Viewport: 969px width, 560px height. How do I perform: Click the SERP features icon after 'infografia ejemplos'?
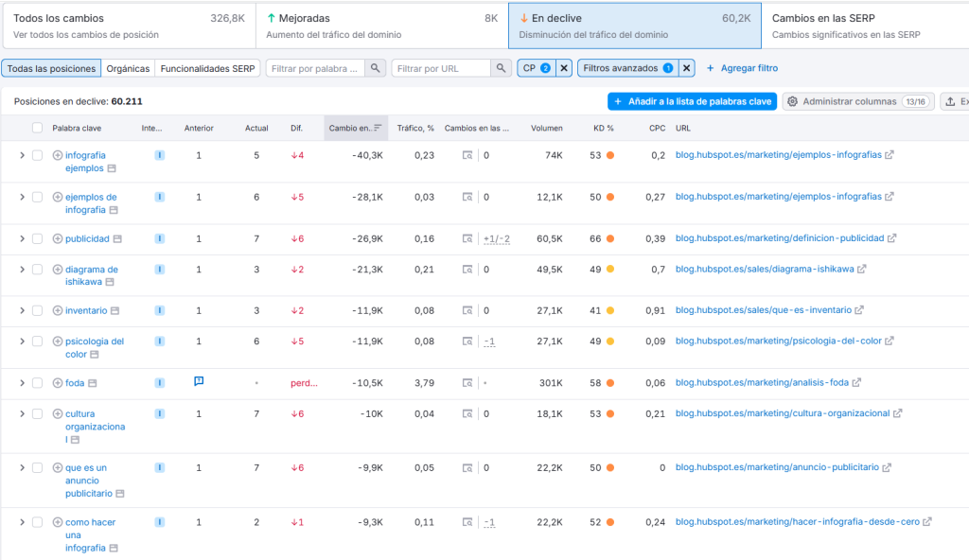click(x=113, y=168)
